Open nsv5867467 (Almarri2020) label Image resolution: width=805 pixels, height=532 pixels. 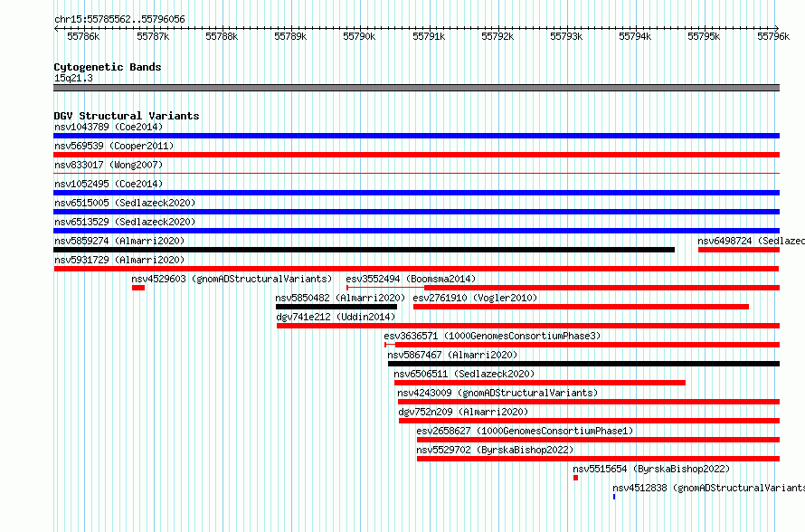(452, 355)
